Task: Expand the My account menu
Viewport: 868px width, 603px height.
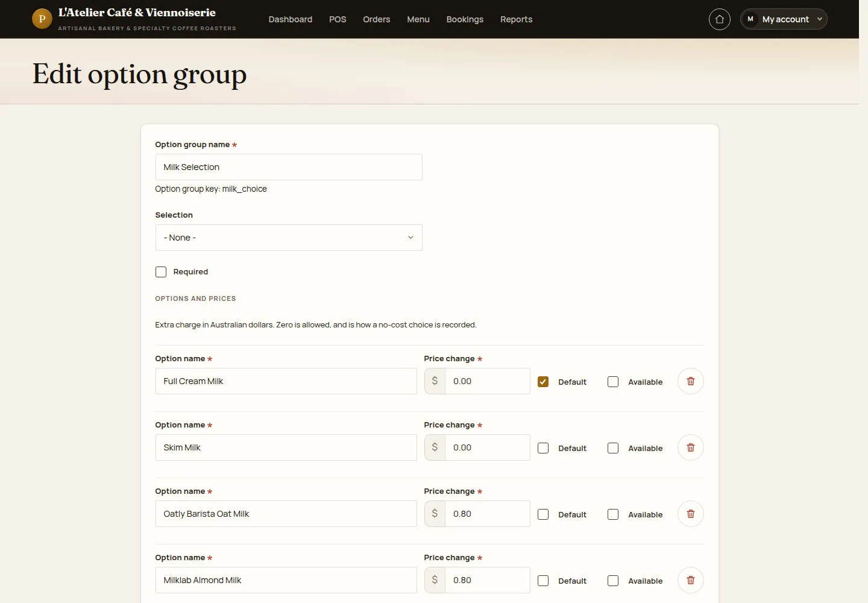Action: coord(784,19)
